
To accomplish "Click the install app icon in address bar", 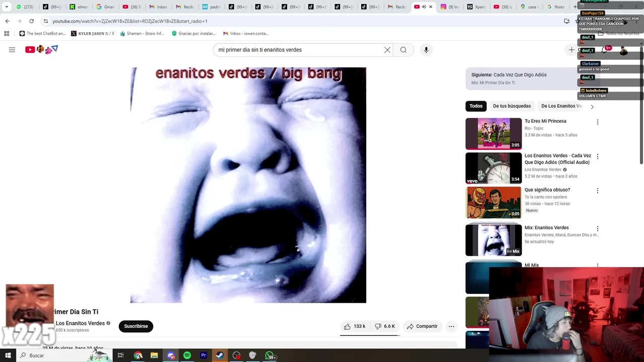I will coord(567,21).
